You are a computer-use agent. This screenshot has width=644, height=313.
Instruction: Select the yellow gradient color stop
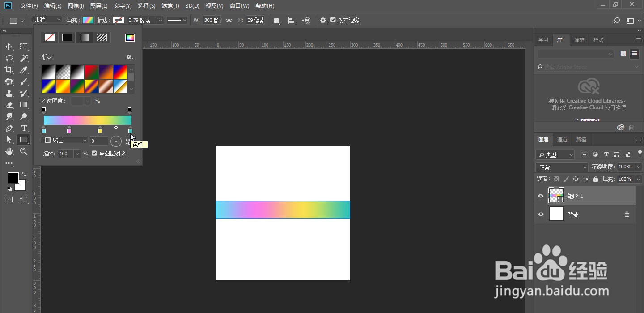pyautogui.click(x=100, y=130)
